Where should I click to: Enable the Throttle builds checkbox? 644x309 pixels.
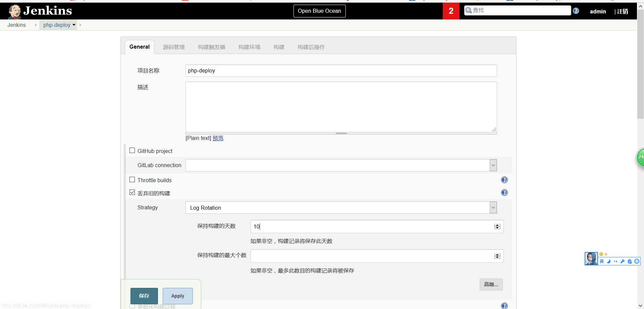tap(132, 180)
